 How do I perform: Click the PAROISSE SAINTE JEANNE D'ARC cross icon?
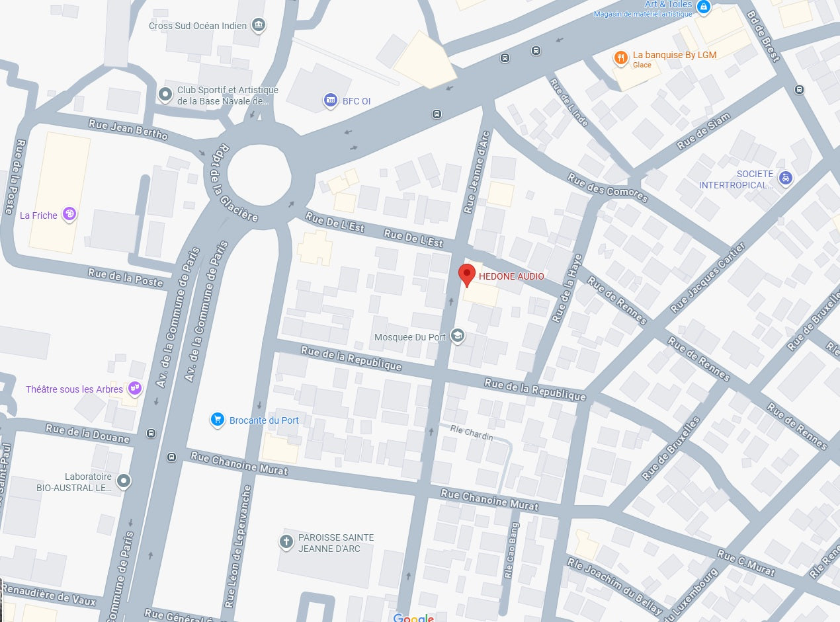pos(286,543)
